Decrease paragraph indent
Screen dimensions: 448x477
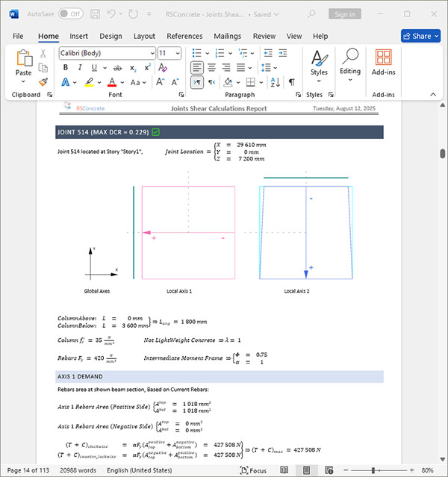pyautogui.click(x=268, y=53)
